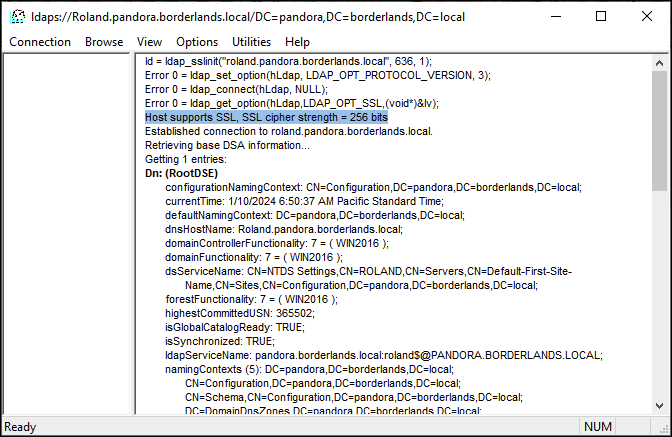The image size is (672, 437).
Task: Click the resize grip in status bar corner
Action: click(x=665, y=428)
